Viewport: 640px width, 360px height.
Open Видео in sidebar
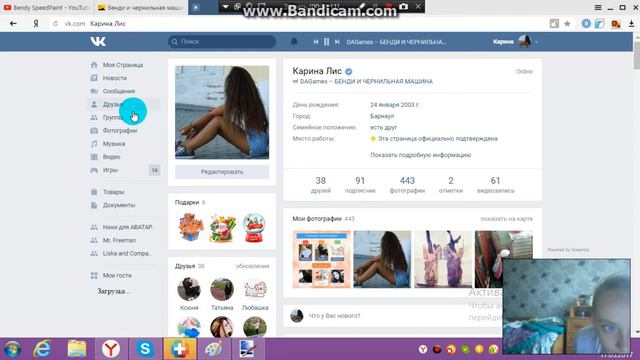(111, 157)
